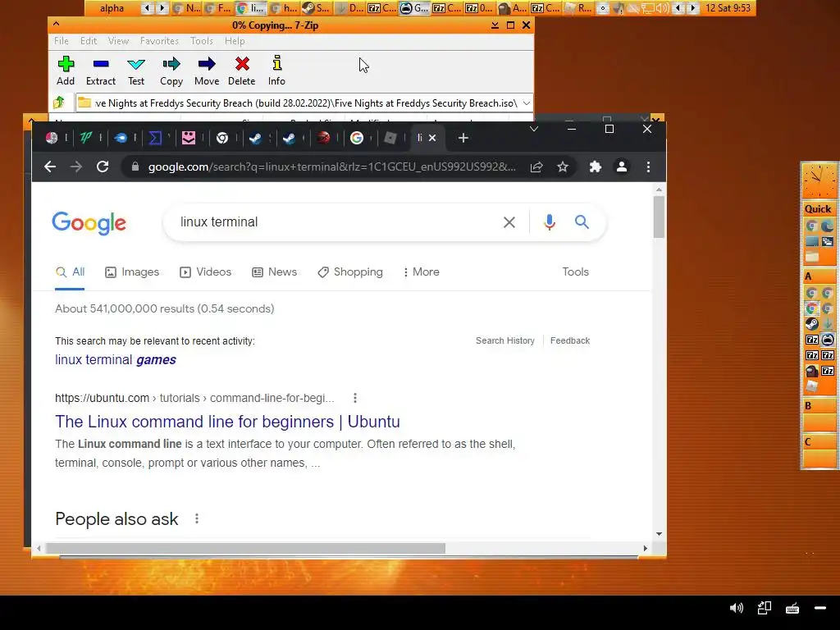Image resolution: width=840 pixels, height=630 pixels.
Task: Select the Videos results tab
Action: pyautogui.click(x=205, y=272)
